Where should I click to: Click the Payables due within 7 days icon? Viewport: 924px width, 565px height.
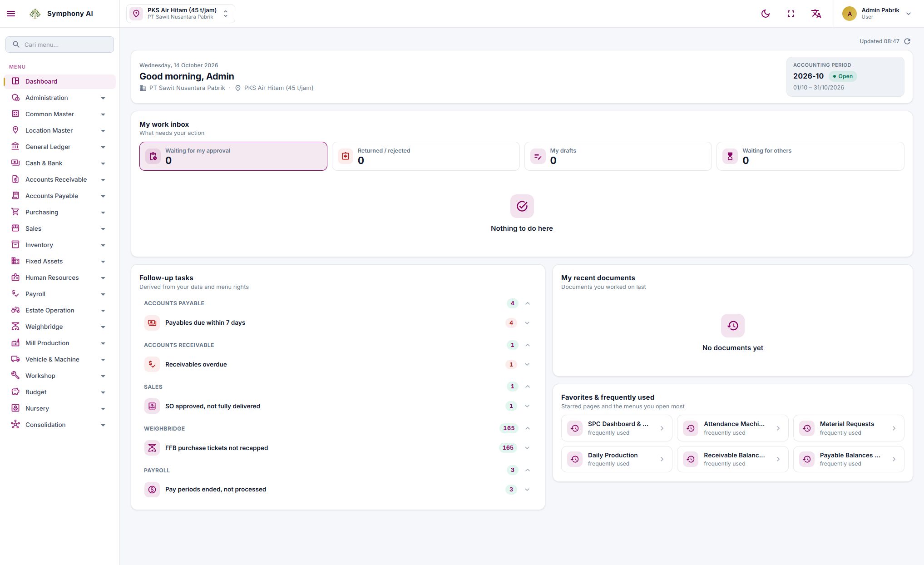pyautogui.click(x=152, y=323)
